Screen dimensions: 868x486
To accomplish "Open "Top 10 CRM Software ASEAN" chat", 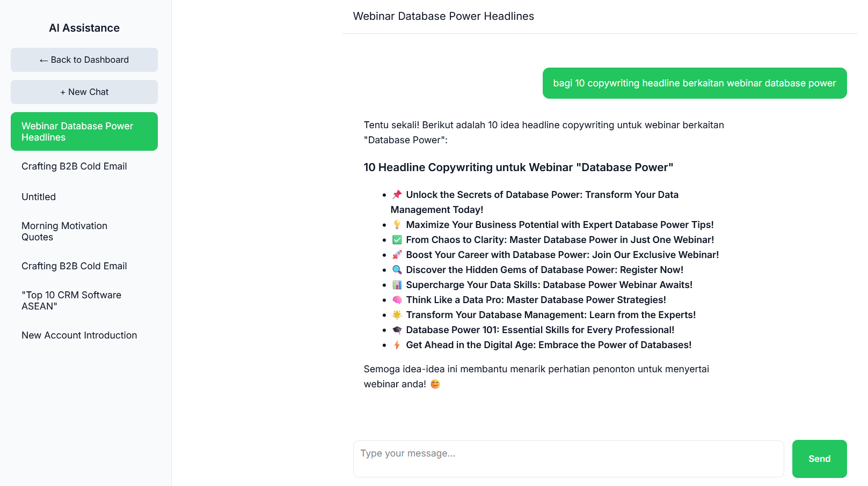I will [71, 300].
